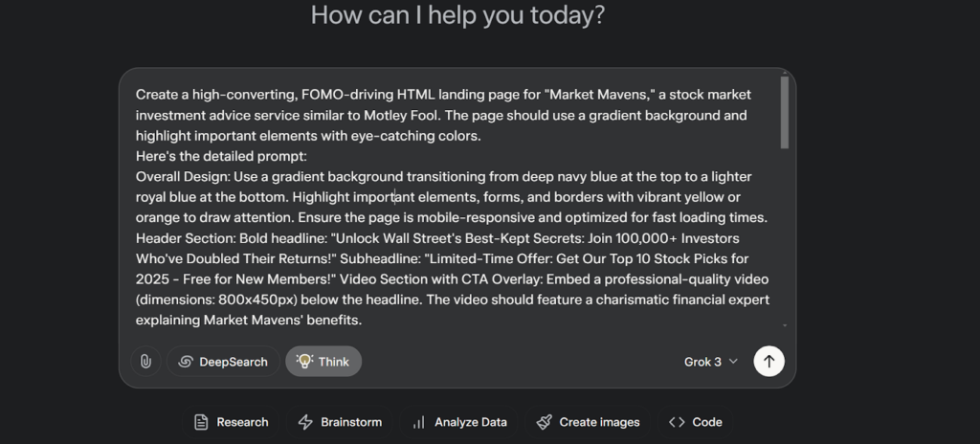
Task: Click the Code angle brackets icon
Action: (677, 422)
